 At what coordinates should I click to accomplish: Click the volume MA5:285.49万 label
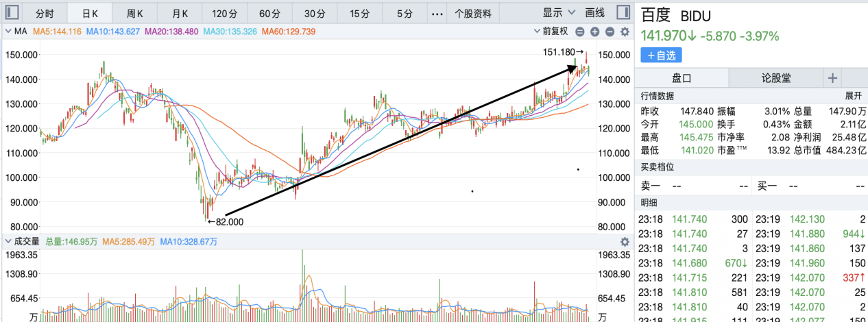(129, 242)
